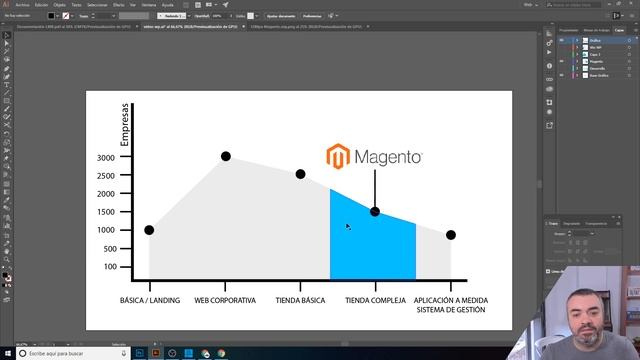Image resolution: width=640 pixels, height=360 pixels.
Task: Select the Rotate tool
Action: point(7,134)
